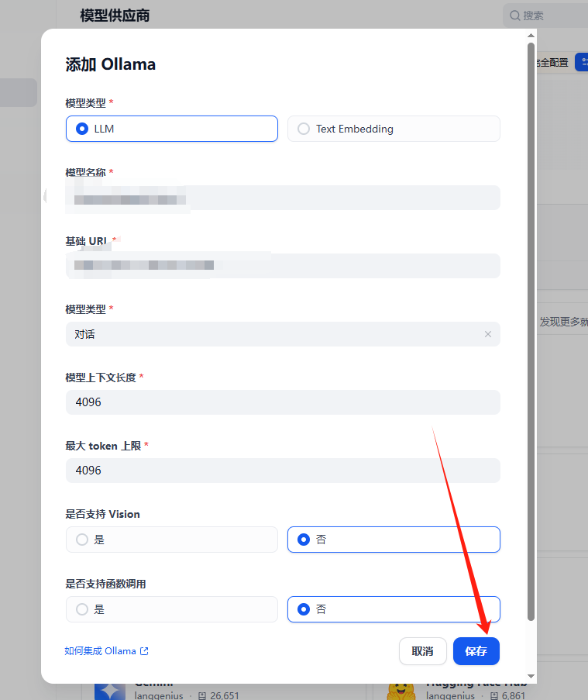Click the 最大 token 上限 input field
Viewport: 588px width, 700px height.
click(283, 471)
